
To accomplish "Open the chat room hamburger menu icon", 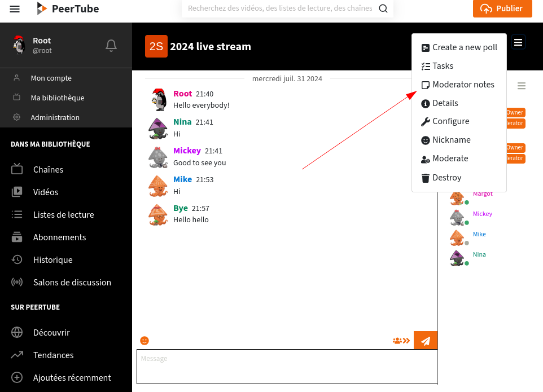I will (x=518, y=42).
